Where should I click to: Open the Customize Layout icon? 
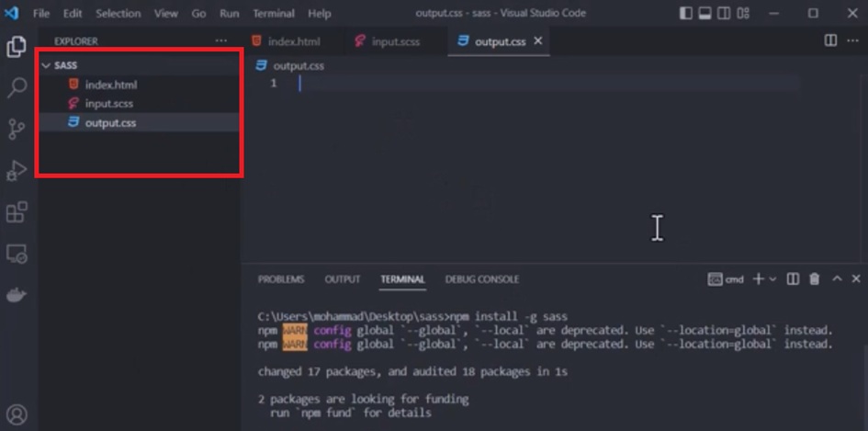[x=743, y=13]
